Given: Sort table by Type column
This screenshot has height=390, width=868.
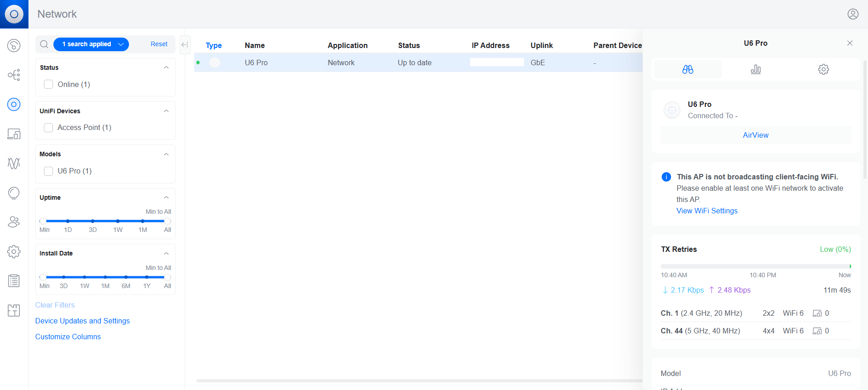Looking at the screenshot, I should (x=214, y=45).
